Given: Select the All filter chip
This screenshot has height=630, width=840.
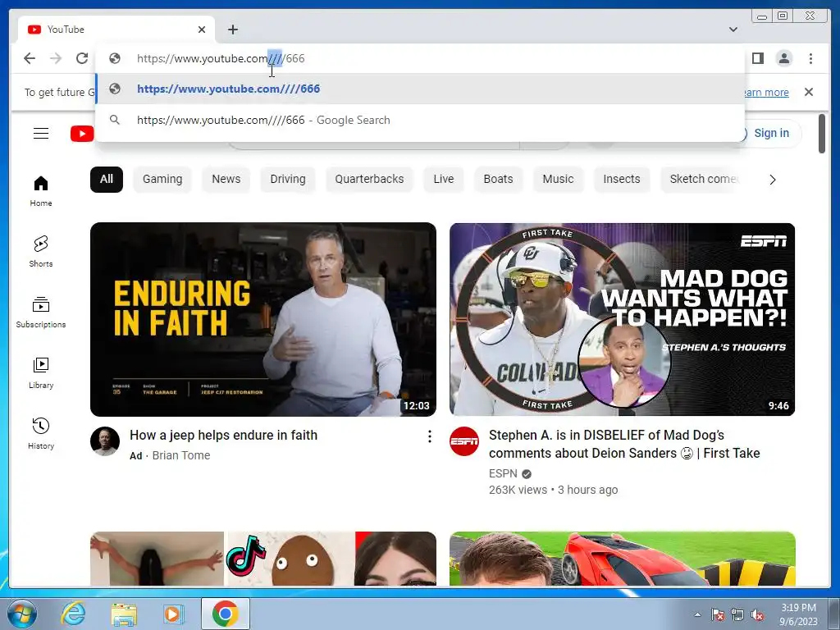Looking at the screenshot, I should (x=107, y=179).
